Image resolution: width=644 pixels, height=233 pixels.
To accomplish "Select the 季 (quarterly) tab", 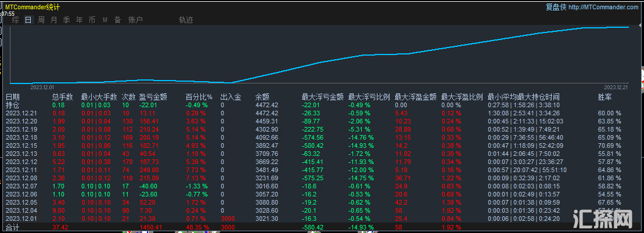I will click(x=66, y=20).
